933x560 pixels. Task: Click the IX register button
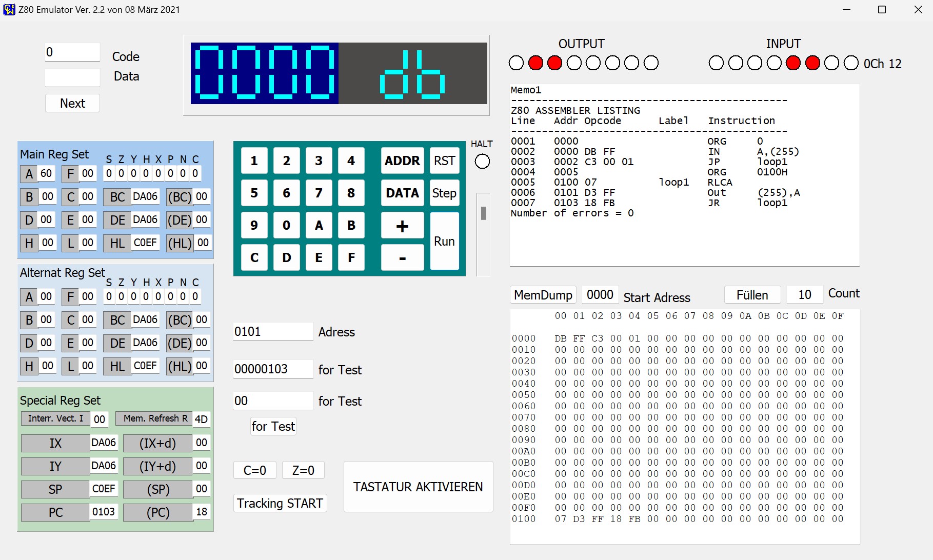pos(55,443)
